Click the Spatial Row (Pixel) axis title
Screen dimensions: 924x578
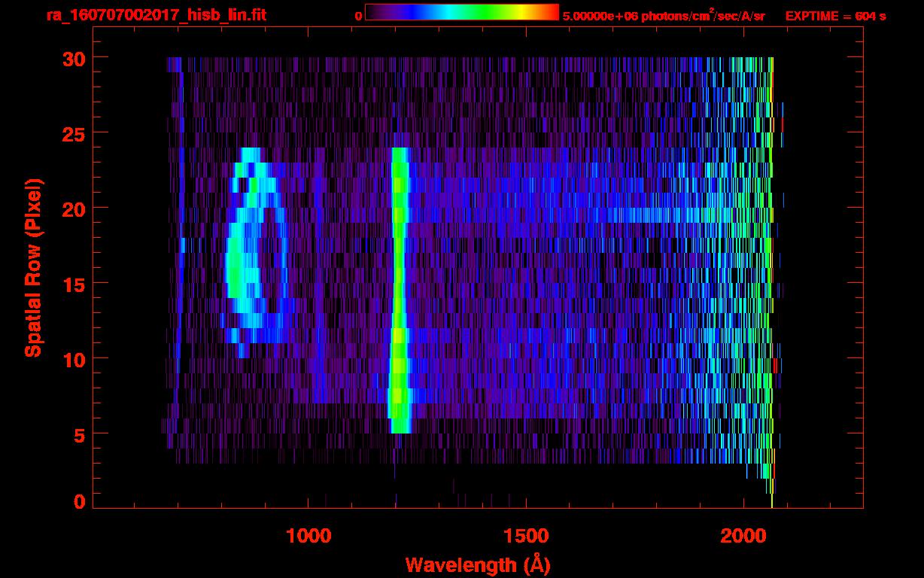34,267
